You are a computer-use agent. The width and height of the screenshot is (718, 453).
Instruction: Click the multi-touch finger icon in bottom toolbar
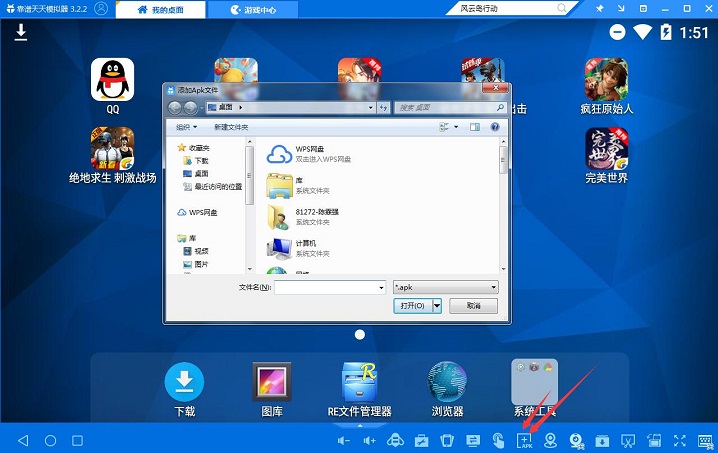tap(498, 441)
